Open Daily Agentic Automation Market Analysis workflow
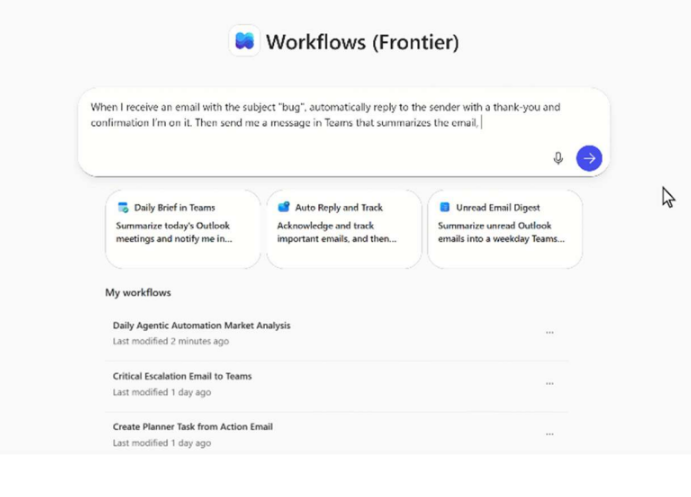The width and height of the screenshot is (691, 497). point(201,325)
